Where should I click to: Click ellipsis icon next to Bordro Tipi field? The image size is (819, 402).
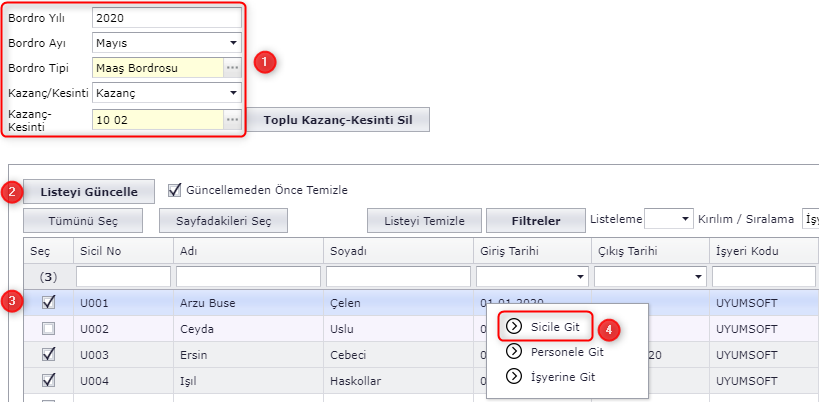[x=232, y=68]
